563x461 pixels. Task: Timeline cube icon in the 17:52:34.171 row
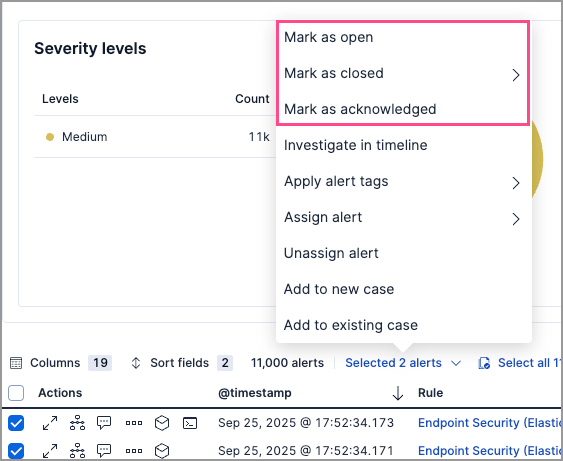[162, 451]
